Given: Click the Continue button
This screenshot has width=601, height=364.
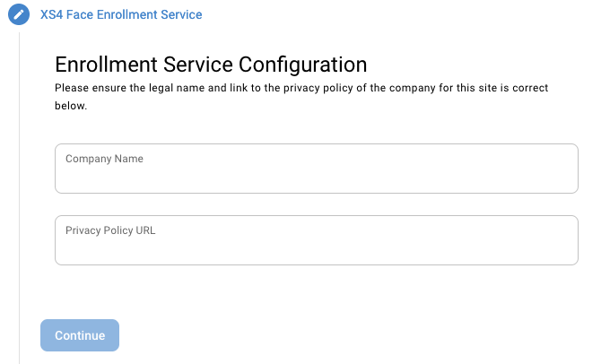Looking at the screenshot, I should 80,335.
